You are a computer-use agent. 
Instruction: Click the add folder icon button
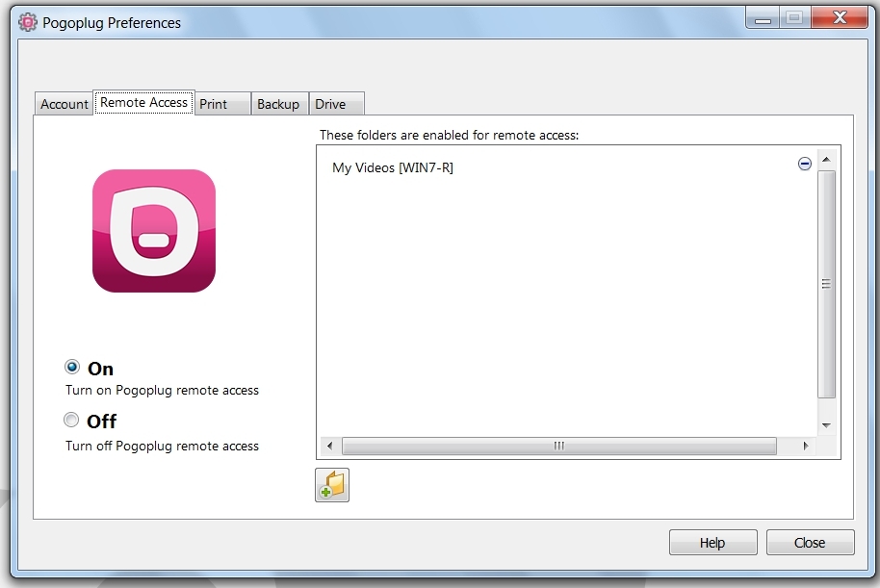[331, 485]
